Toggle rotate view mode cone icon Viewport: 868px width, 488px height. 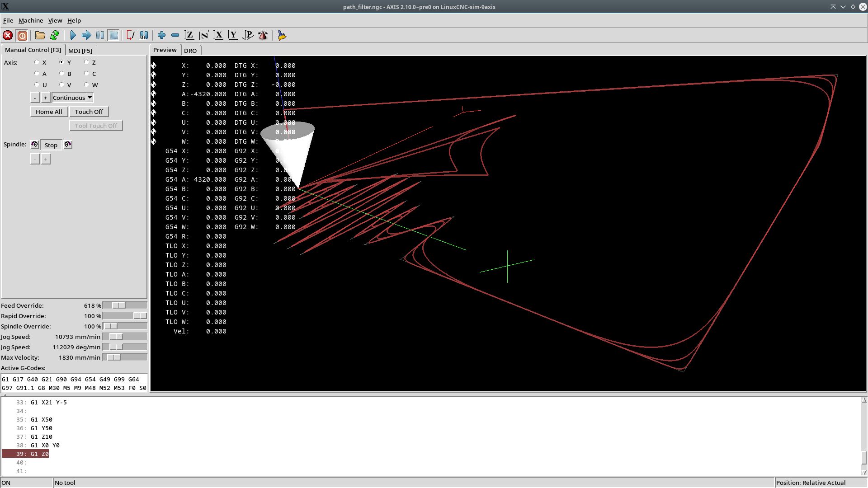click(263, 35)
